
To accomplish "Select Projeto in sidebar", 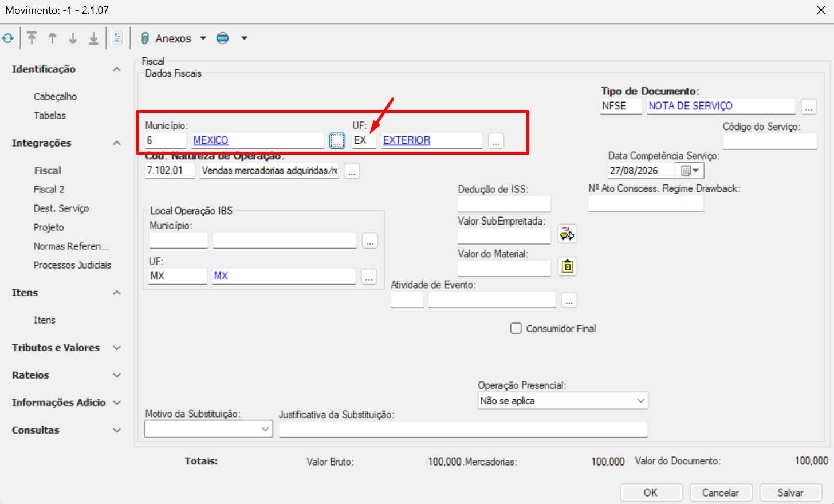I will 49,227.
